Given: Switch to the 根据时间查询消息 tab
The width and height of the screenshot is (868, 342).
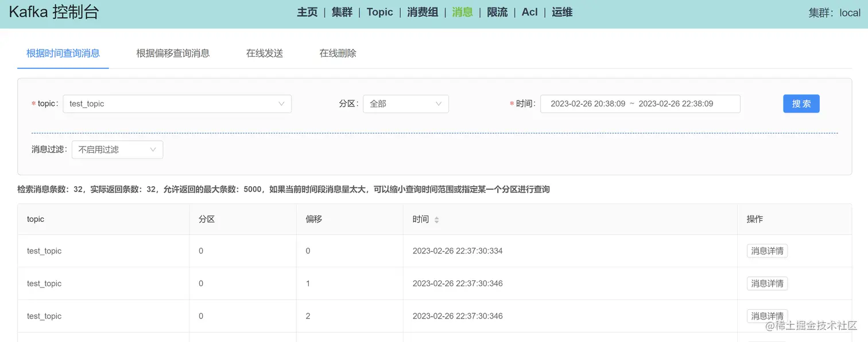Looking at the screenshot, I should pos(63,53).
